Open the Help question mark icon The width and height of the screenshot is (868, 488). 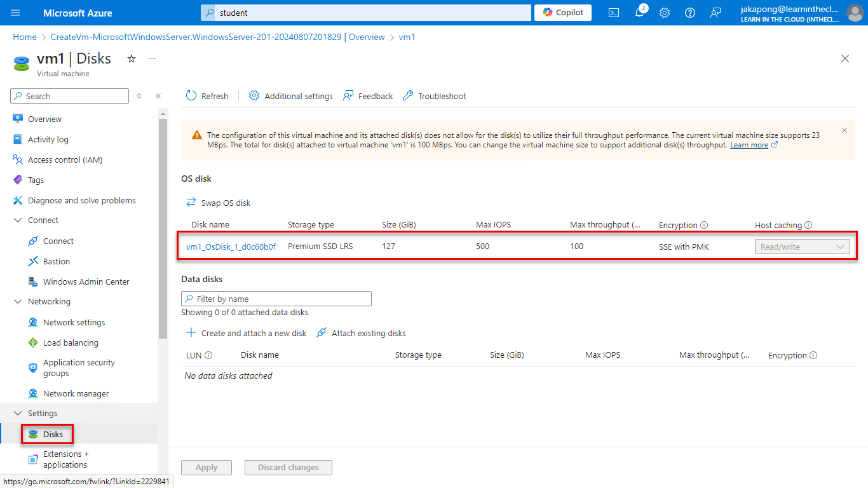(x=690, y=13)
